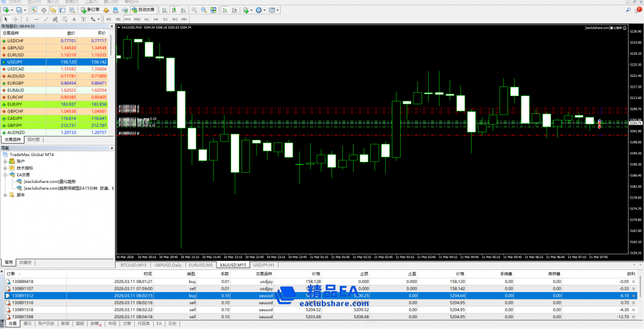Screen dimensions: 644x329
Task: Close the xauusd order 130891512 with X
Action: [633, 295]
